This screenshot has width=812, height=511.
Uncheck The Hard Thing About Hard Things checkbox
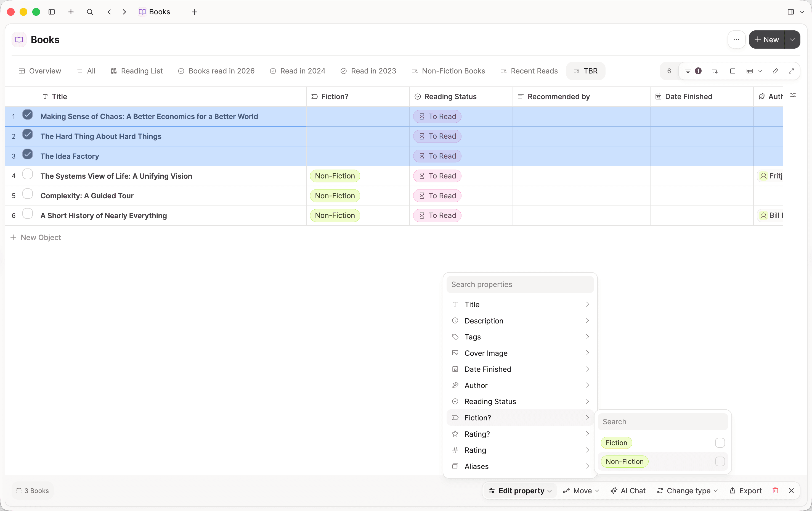(27, 134)
